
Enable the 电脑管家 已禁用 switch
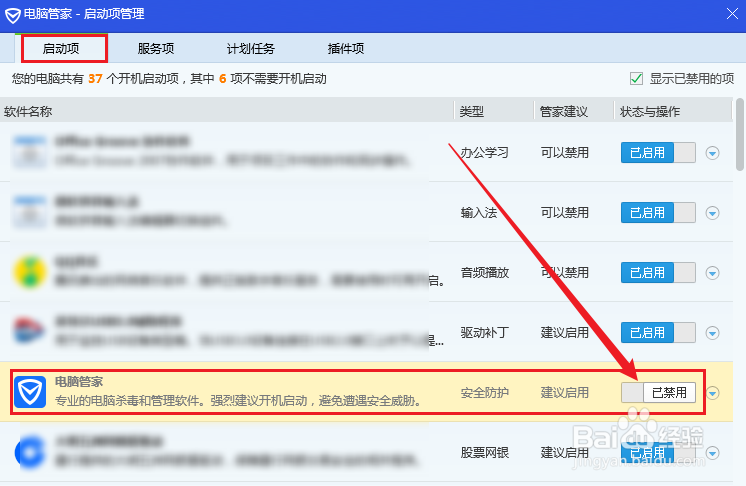click(x=658, y=393)
